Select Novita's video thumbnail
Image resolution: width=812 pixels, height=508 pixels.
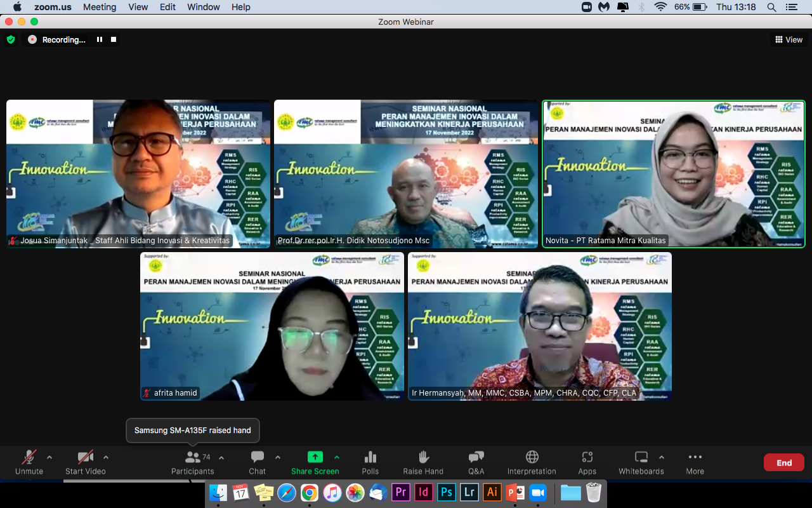(x=673, y=173)
